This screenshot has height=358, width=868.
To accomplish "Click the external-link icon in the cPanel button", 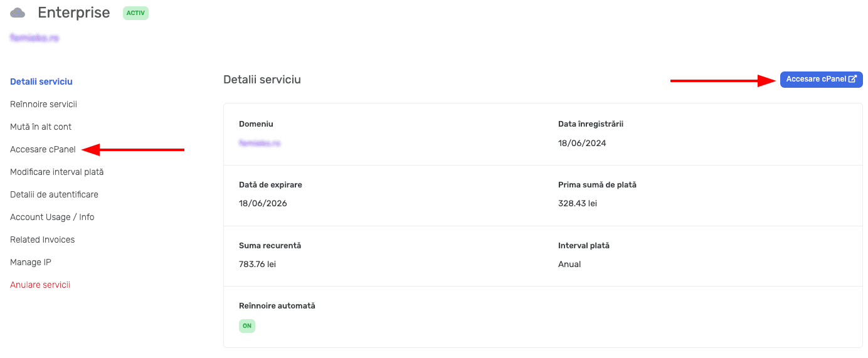I will 852,79.
